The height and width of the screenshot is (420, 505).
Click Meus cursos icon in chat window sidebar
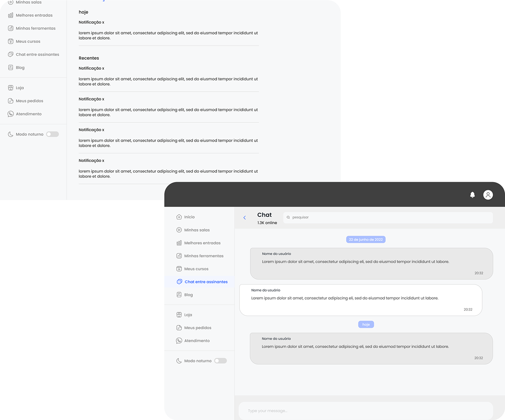point(179,269)
